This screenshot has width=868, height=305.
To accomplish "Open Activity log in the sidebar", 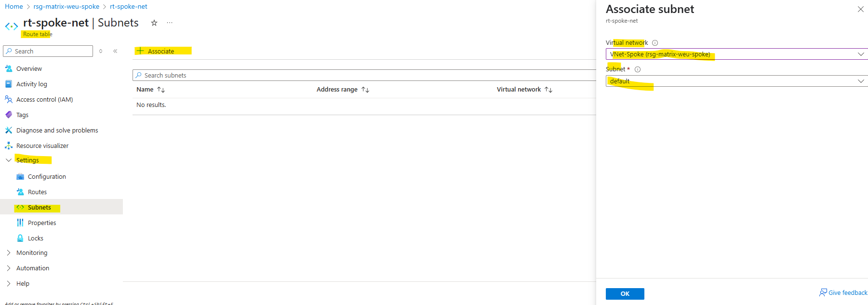I will 32,84.
